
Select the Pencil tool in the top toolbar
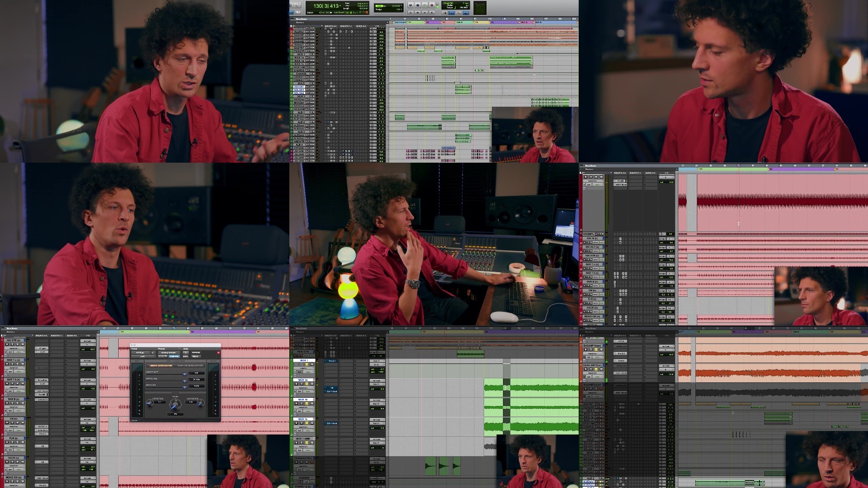297,5
